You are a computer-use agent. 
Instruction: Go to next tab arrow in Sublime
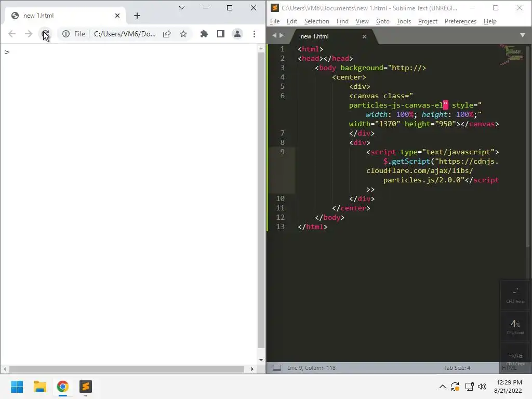coord(281,35)
